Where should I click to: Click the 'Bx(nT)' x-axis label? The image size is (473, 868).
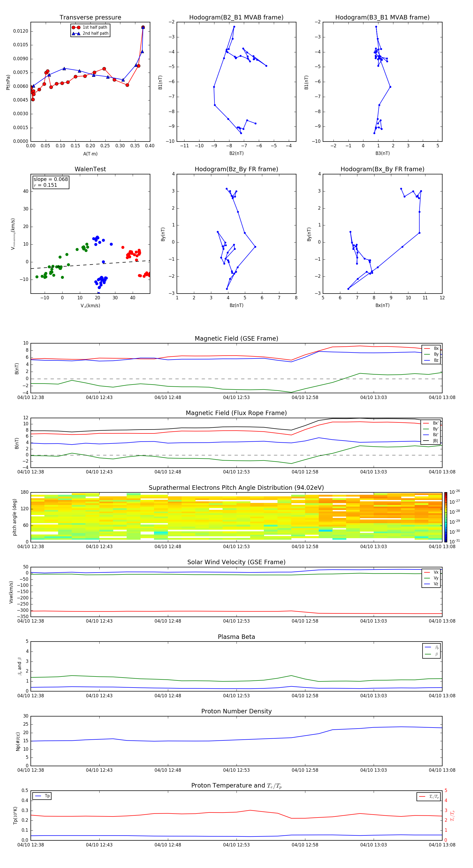pyautogui.click(x=382, y=305)
